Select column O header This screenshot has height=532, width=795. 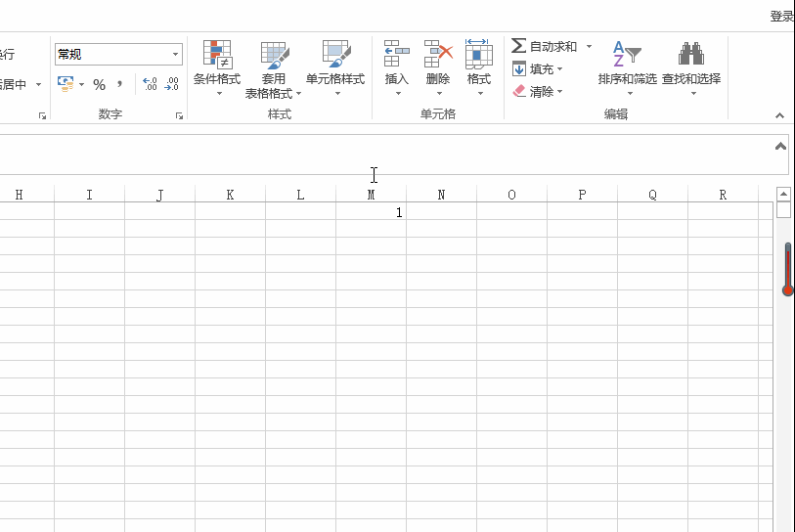512,195
